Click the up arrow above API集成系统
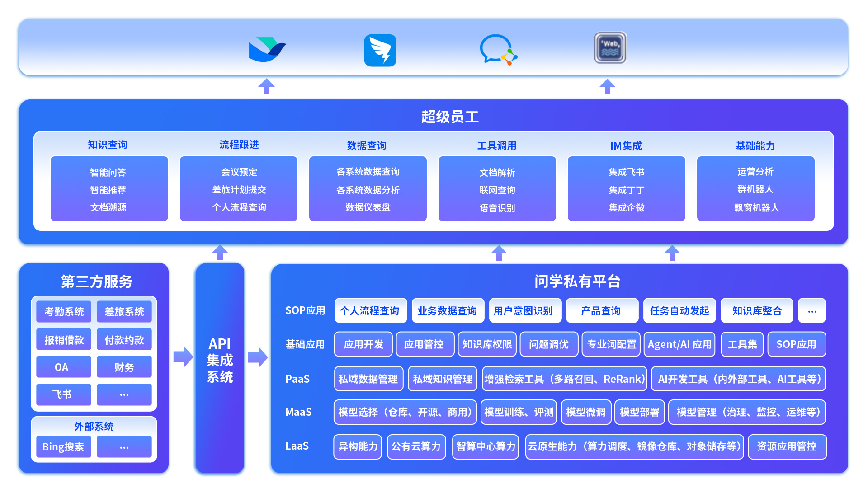868x488 pixels. (x=220, y=252)
